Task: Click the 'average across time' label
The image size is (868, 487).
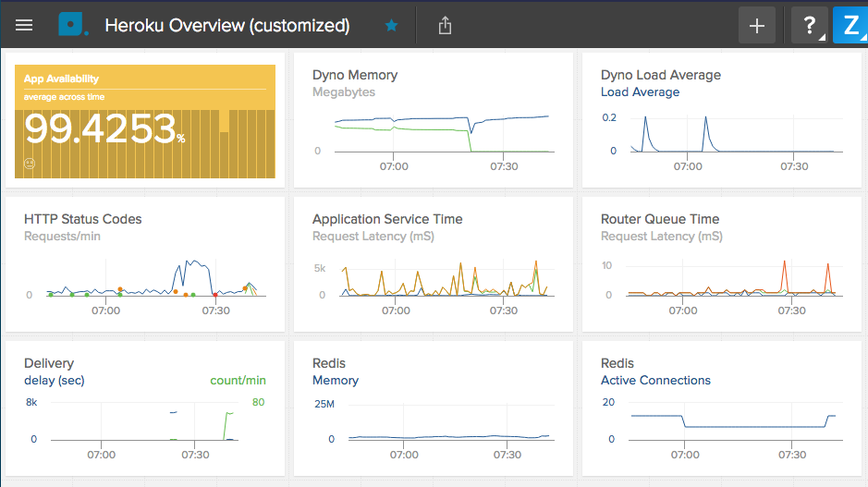Action: click(x=64, y=97)
